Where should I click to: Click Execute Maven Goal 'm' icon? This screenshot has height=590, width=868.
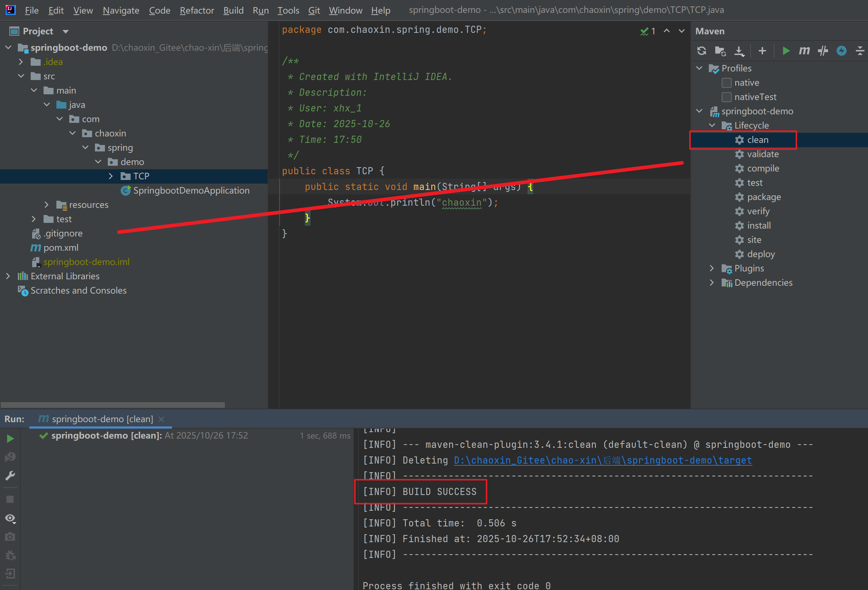click(x=804, y=51)
